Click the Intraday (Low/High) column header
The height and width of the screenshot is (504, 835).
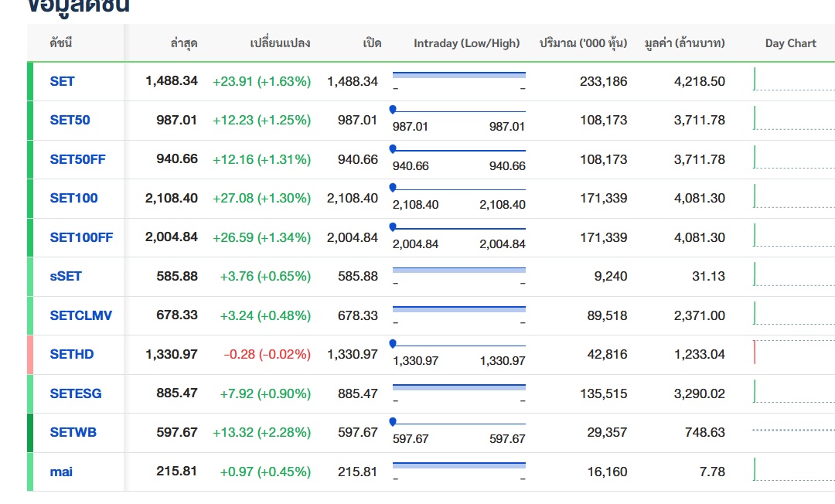coord(466,43)
